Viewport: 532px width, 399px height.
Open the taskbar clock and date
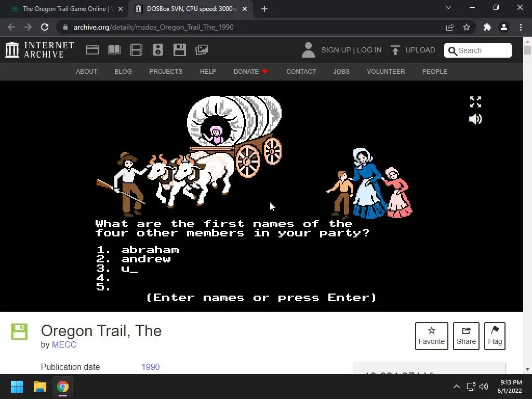510,387
